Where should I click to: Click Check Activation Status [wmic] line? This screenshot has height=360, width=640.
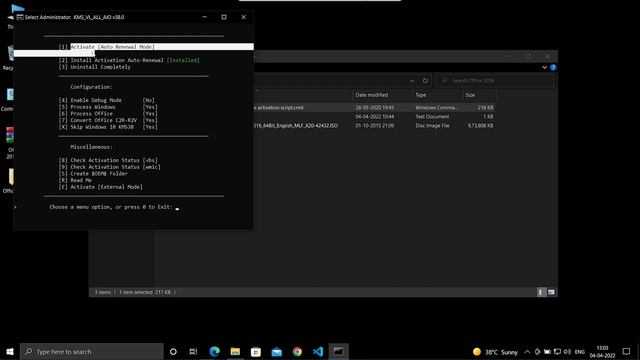(109, 167)
